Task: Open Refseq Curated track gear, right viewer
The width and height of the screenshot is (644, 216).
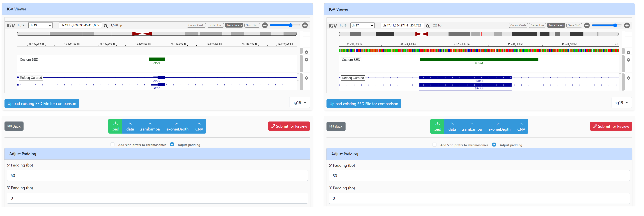Action: pos(629,78)
